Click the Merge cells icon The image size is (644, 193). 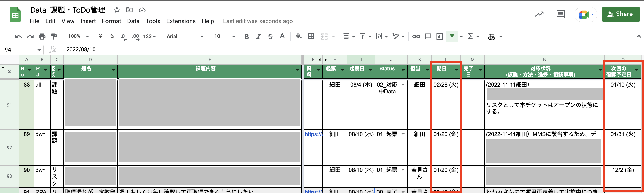coord(324,37)
